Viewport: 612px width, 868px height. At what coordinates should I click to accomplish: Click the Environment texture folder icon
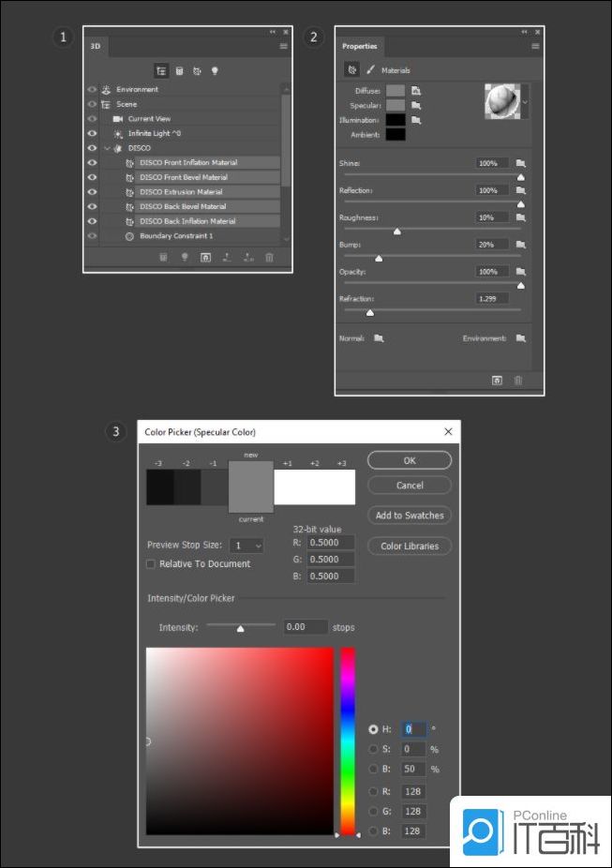[x=520, y=338]
